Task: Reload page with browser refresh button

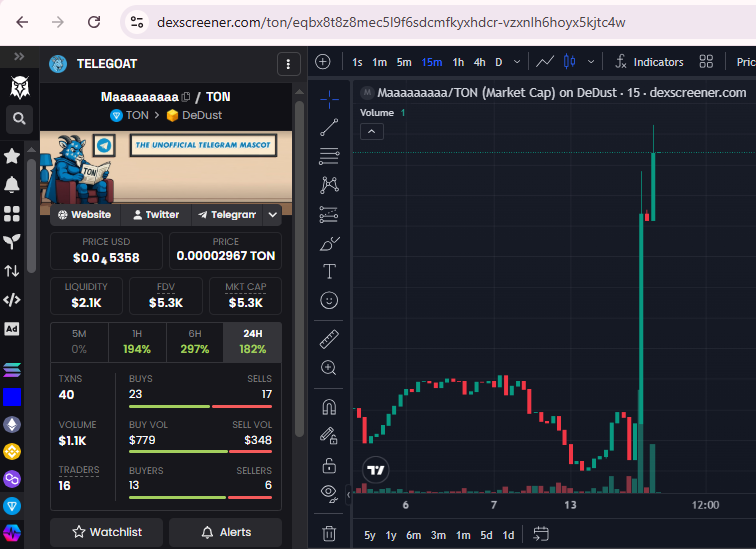Action: click(x=94, y=22)
